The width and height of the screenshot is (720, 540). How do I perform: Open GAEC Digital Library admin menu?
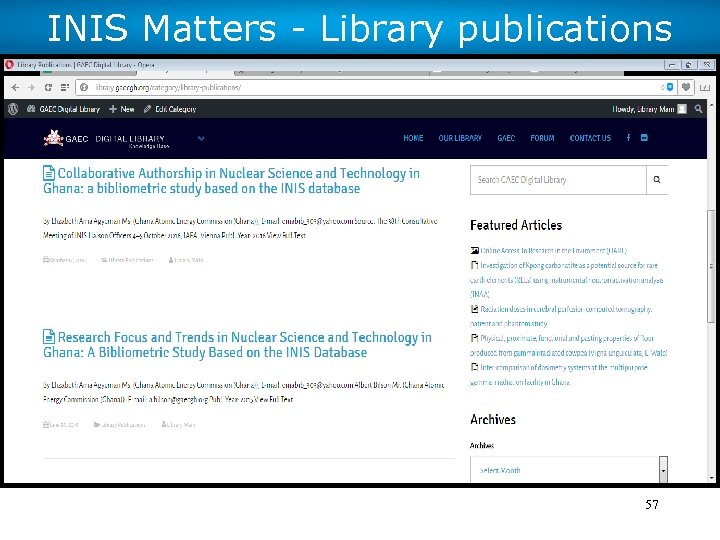pyautogui.click(x=63, y=109)
